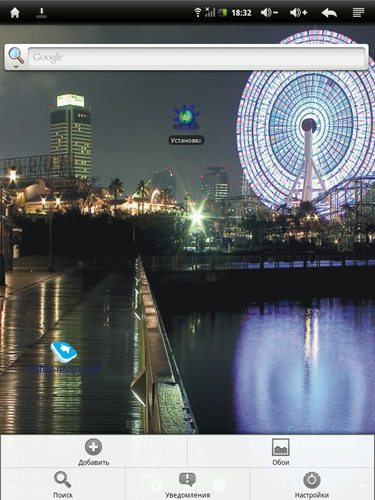Open the Уведомления notifications menu option
This screenshot has width=375, height=500.
(187, 484)
